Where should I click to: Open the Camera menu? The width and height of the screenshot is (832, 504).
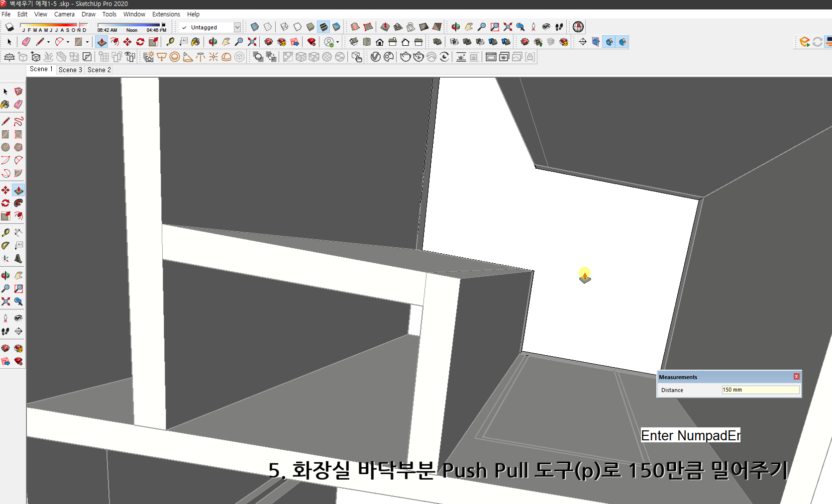pos(64,14)
